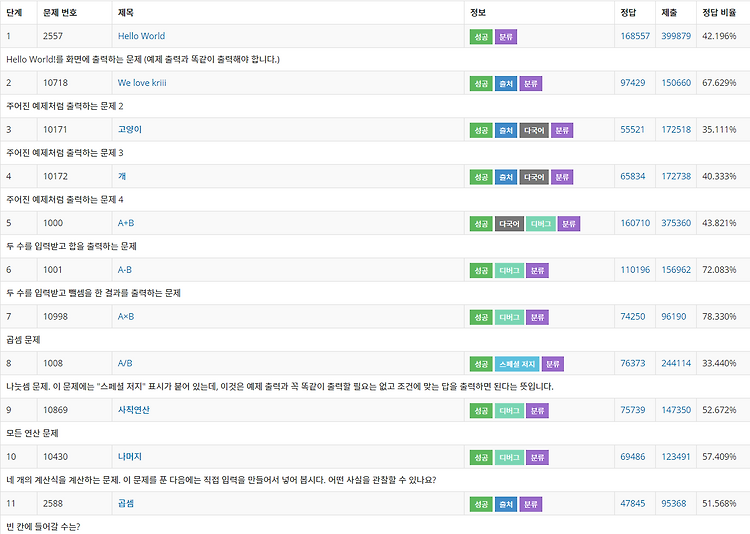The height and width of the screenshot is (534, 750).
Task: Open submission count 147350 link
Action: coord(676,410)
